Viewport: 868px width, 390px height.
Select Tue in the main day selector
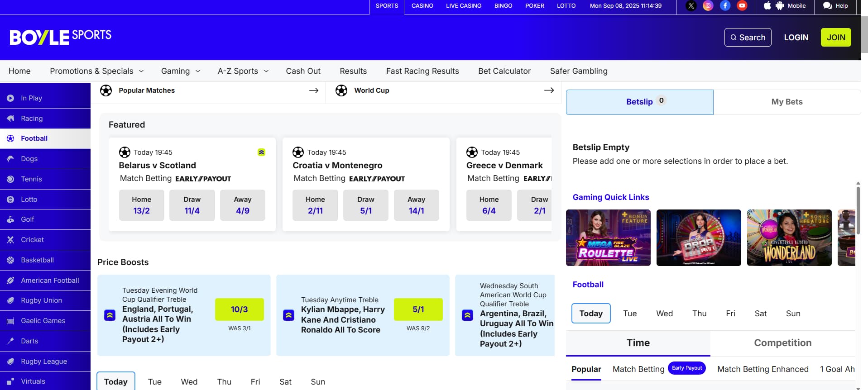point(155,382)
